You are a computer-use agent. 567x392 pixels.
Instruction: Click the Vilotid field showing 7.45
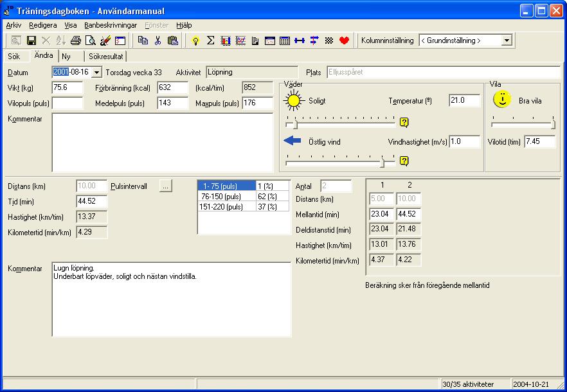[x=540, y=142]
